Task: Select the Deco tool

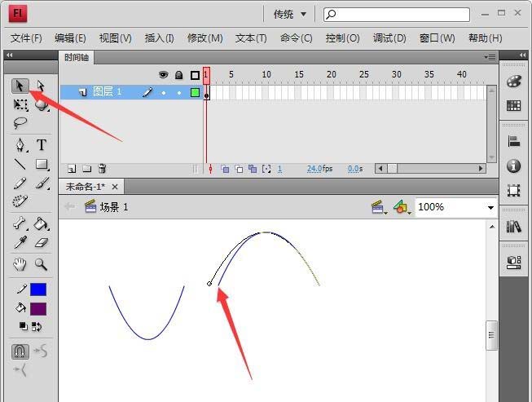Action: [x=20, y=201]
